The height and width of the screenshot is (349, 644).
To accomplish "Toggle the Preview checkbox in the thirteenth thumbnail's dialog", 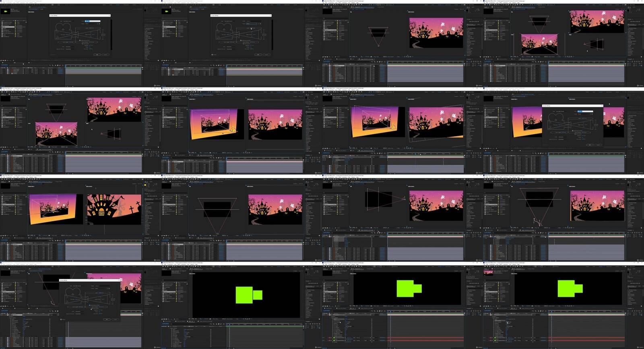I will (x=62, y=319).
